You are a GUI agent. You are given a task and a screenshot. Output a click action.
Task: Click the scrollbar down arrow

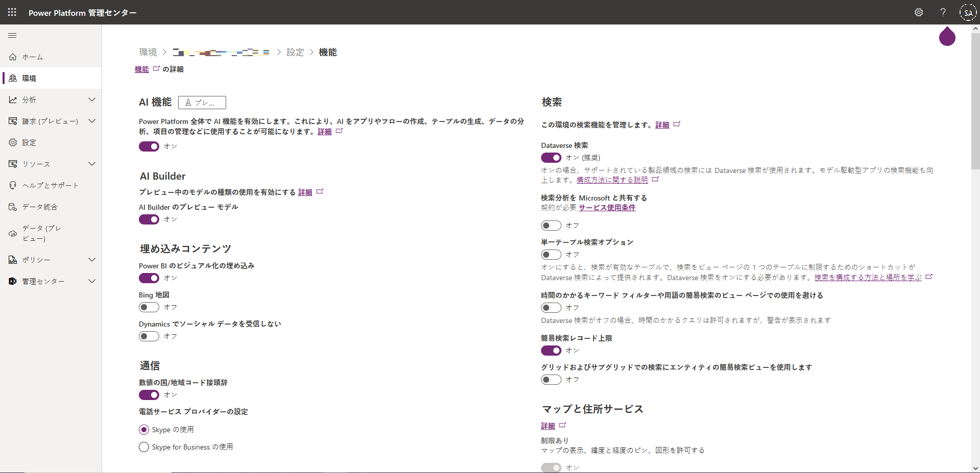coord(975,468)
